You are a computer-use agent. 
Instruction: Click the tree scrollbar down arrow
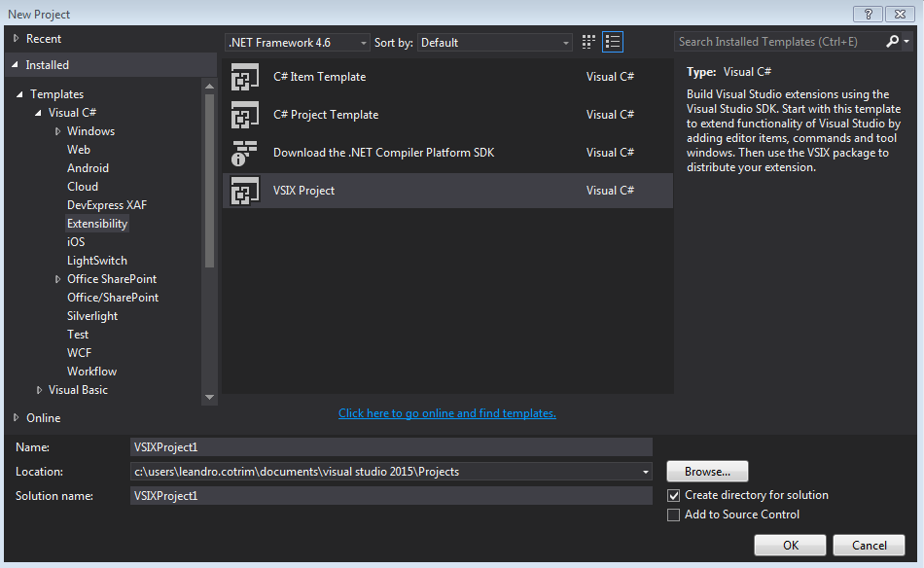coord(209,397)
